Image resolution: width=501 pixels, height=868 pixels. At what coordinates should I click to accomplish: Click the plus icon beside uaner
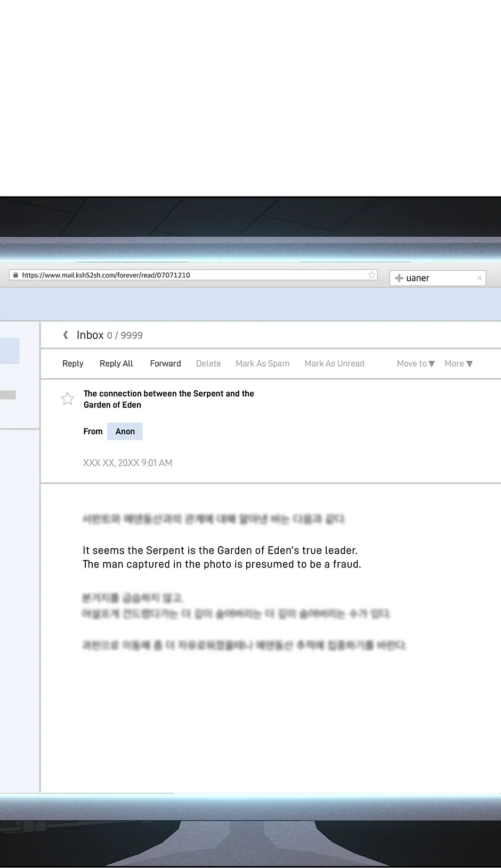(x=399, y=278)
